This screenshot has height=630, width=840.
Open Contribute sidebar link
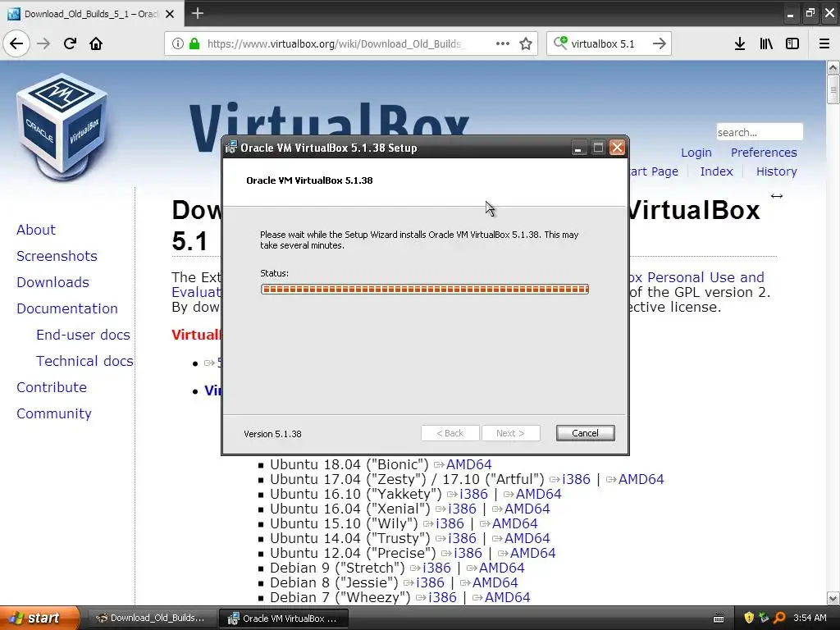52,387
